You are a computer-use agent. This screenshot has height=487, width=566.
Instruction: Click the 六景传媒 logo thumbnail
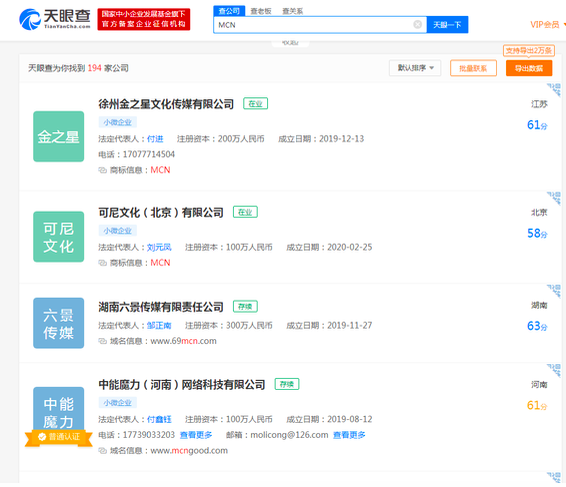(58, 323)
